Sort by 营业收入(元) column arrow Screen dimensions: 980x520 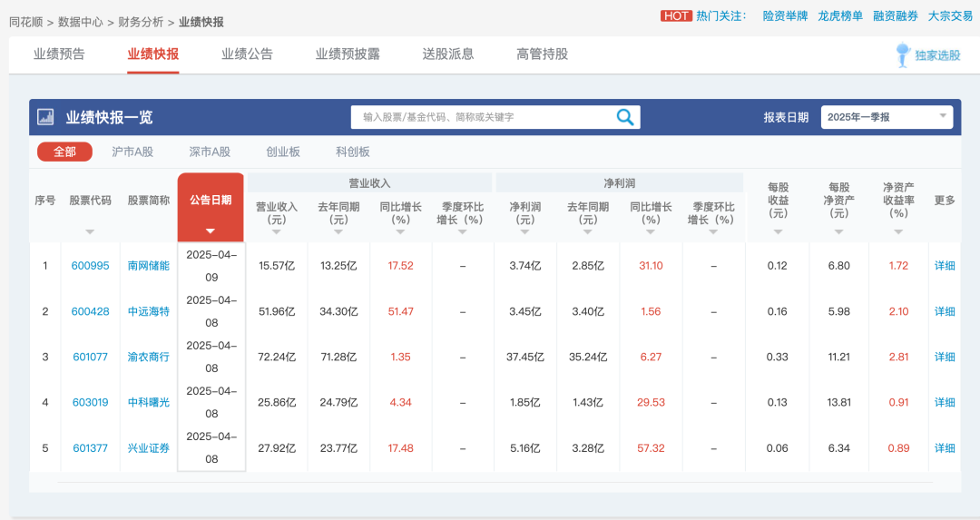[x=276, y=232]
